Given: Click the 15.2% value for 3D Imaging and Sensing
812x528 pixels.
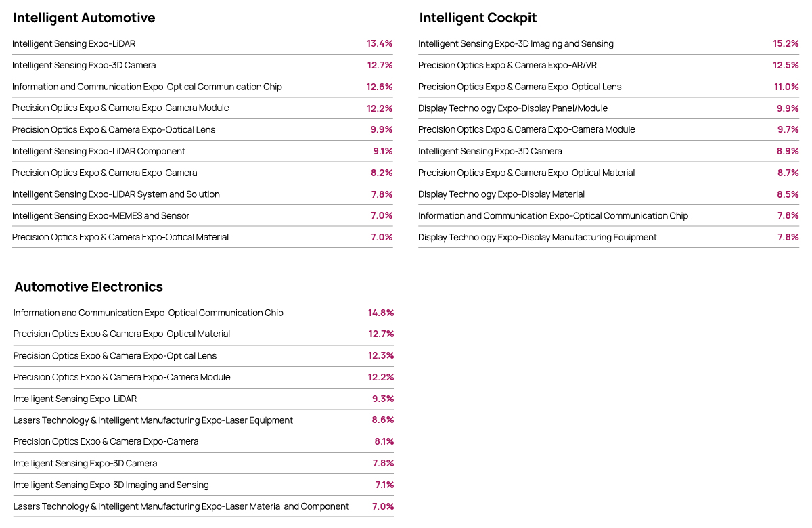Looking at the screenshot, I should point(786,44).
